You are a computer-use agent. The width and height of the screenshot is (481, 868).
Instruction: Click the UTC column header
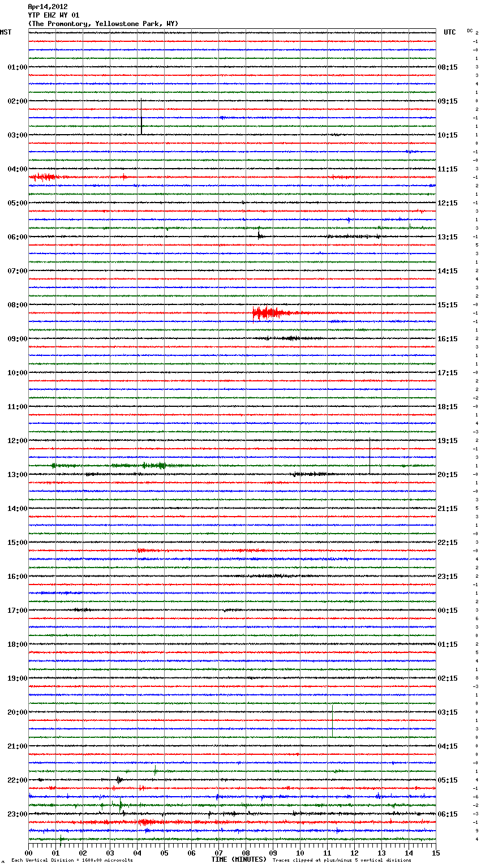click(x=449, y=32)
